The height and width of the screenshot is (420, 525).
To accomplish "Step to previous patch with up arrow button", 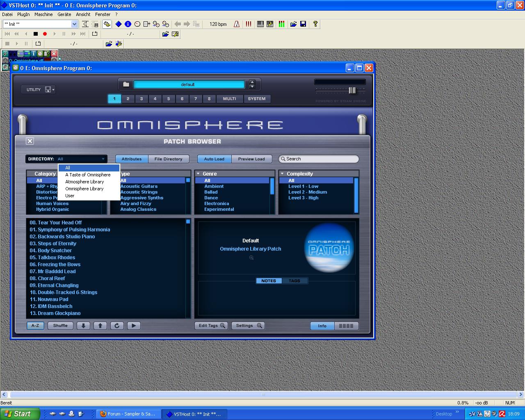I will (100, 326).
